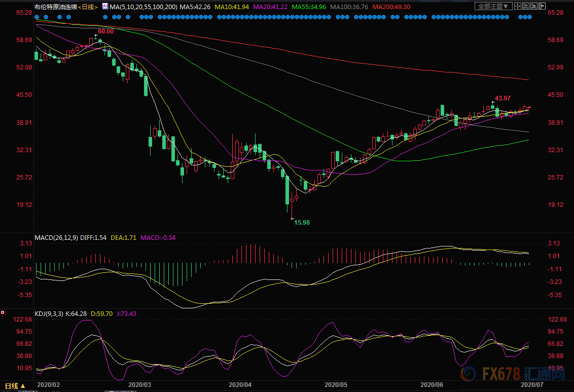Click the 布伦特原油连续 chart title

[54, 7]
